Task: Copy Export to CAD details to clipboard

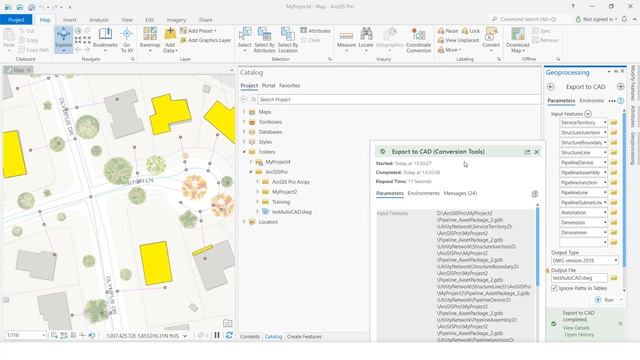Action: pos(535,194)
